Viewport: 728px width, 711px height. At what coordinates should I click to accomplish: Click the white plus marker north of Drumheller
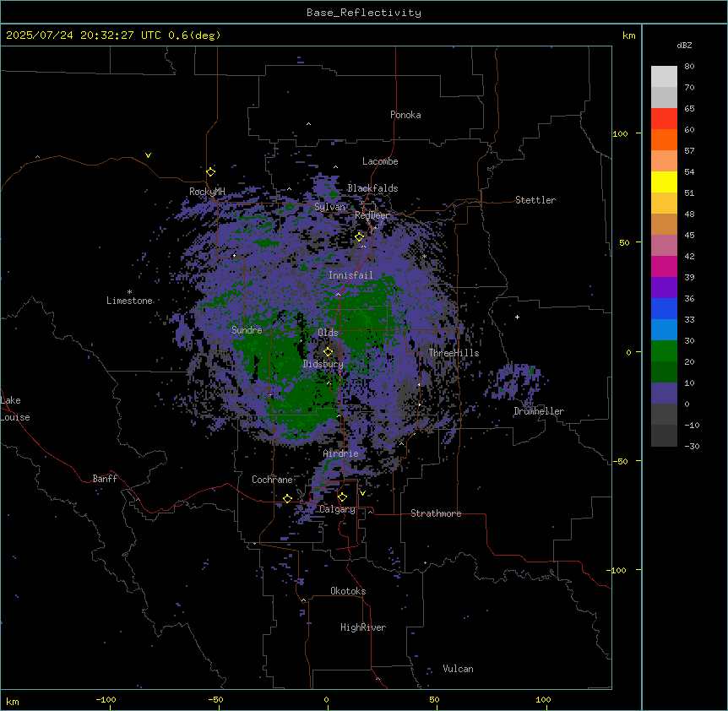click(x=517, y=317)
